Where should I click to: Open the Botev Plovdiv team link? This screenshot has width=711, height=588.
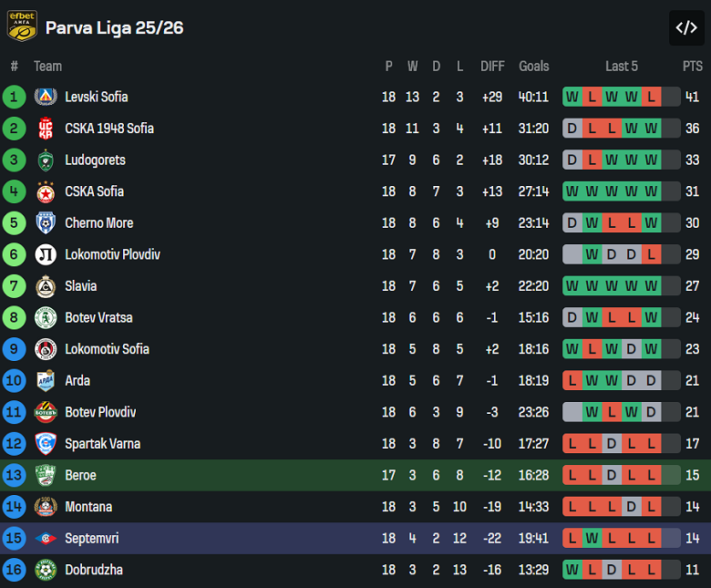[100, 412]
